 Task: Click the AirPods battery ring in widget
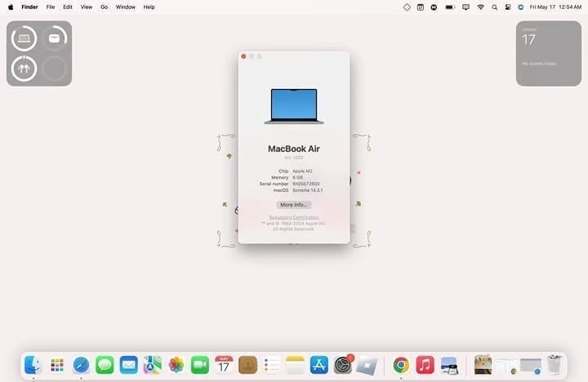coord(24,69)
